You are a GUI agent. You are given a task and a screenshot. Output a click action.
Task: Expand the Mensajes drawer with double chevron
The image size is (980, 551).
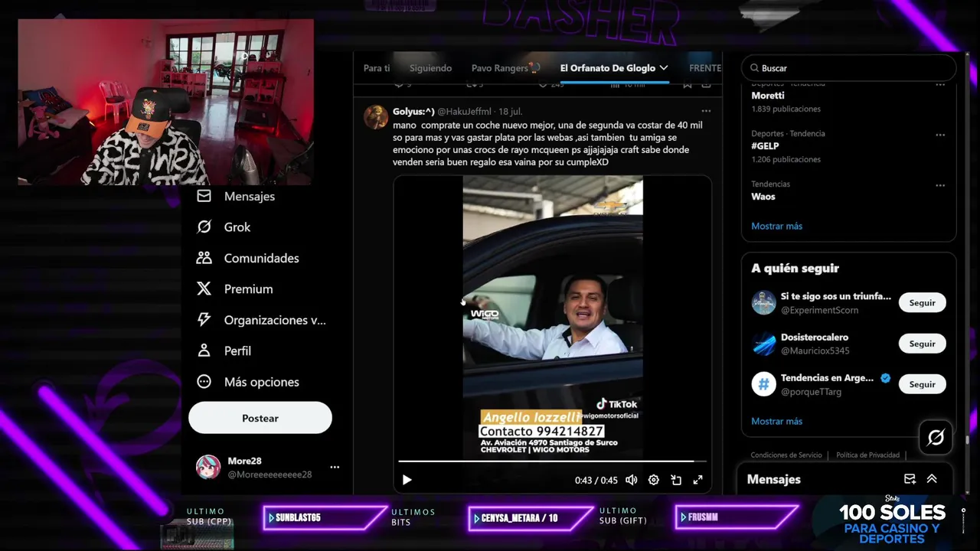pos(932,479)
